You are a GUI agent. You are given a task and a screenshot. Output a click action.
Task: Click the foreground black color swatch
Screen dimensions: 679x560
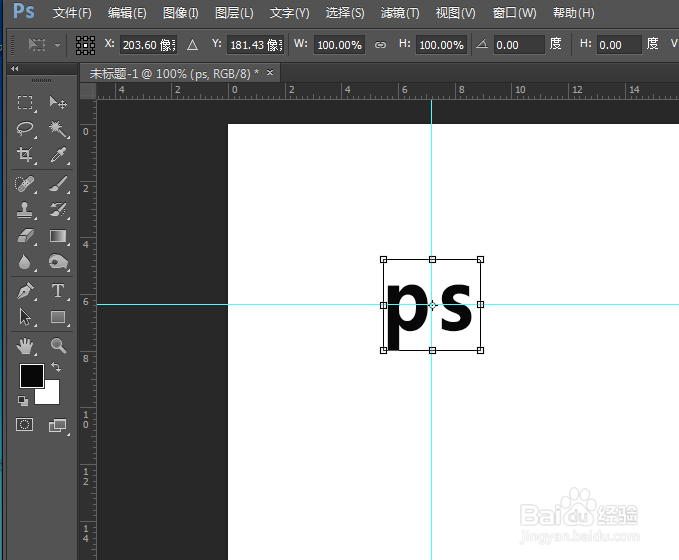(32, 375)
